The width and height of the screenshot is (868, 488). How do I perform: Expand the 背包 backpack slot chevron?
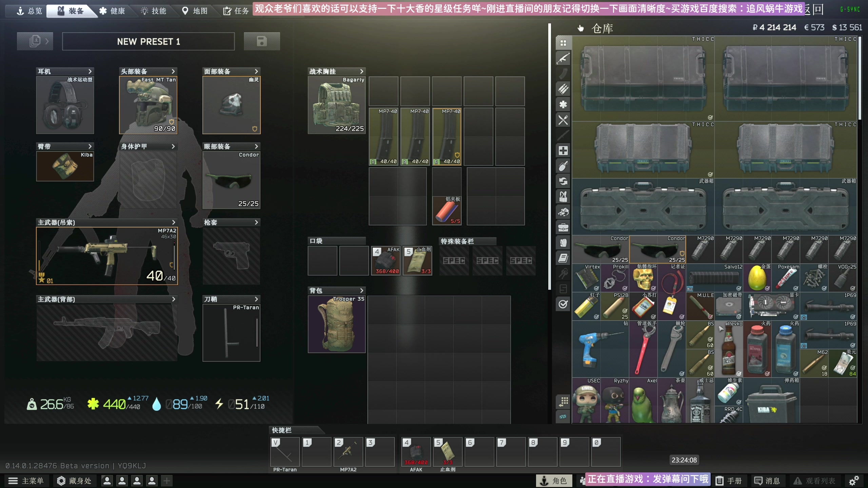point(361,290)
